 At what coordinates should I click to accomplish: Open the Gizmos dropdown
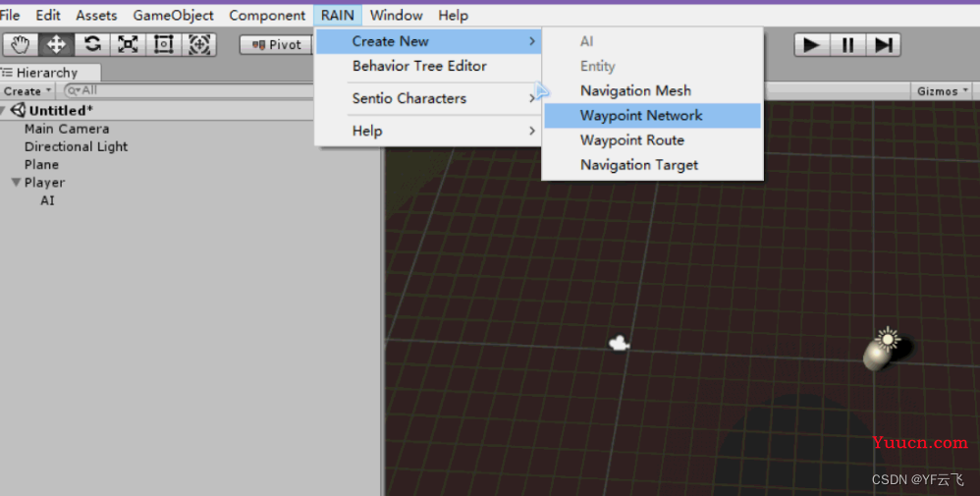point(942,91)
